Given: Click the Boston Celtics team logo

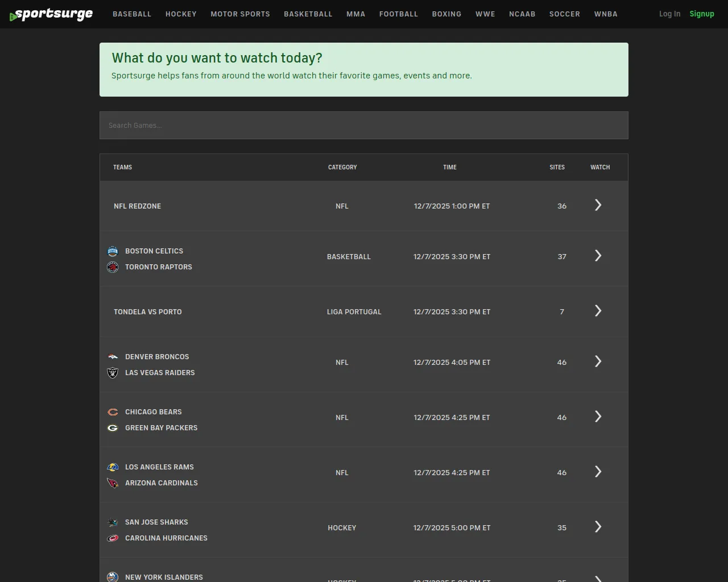Looking at the screenshot, I should [x=113, y=251].
